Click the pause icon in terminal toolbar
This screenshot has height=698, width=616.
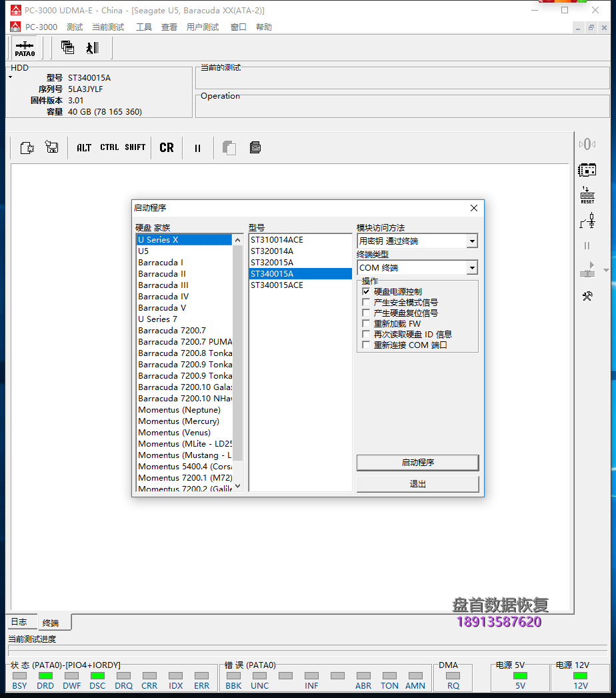(x=197, y=148)
